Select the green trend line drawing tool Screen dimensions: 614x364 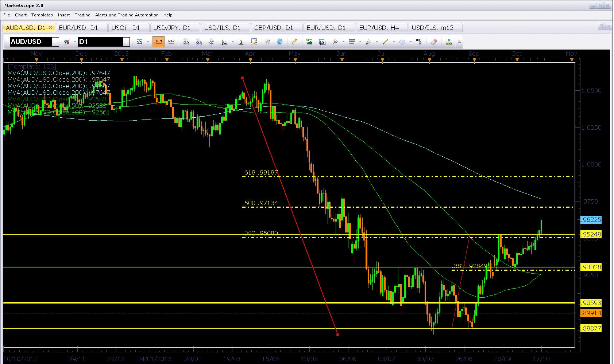pos(385,42)
